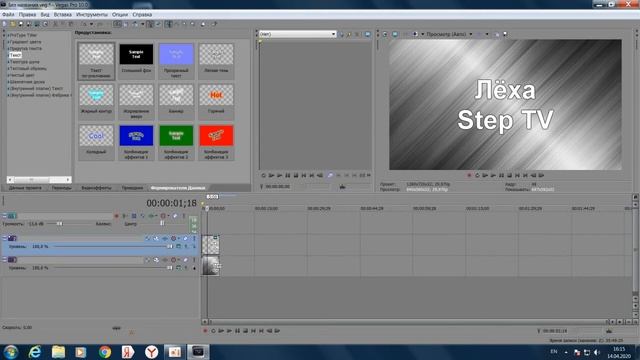Select Чистый цвет in generators list
The height and width of the screenshot is (360, 640).
tap(22, 76)
